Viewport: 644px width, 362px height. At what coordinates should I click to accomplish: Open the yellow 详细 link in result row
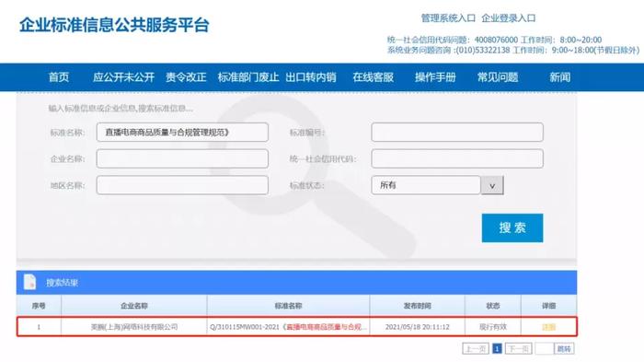pyautogui.click(x=548, y=327)
